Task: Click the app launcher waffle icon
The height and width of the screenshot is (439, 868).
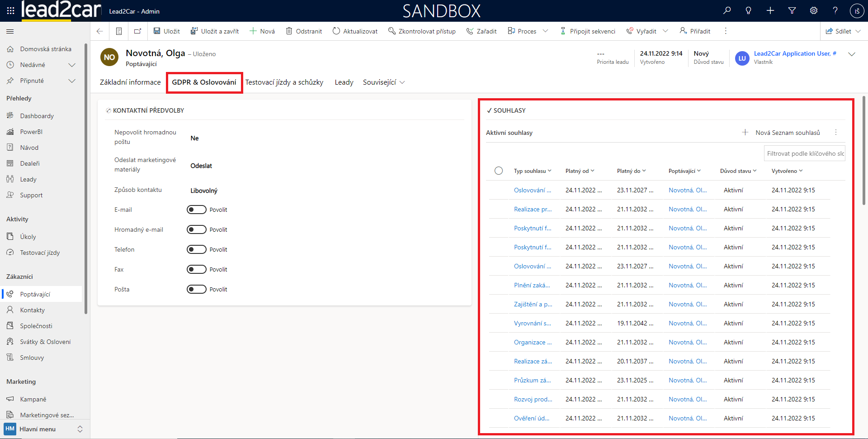Action: tap(10, 10)
